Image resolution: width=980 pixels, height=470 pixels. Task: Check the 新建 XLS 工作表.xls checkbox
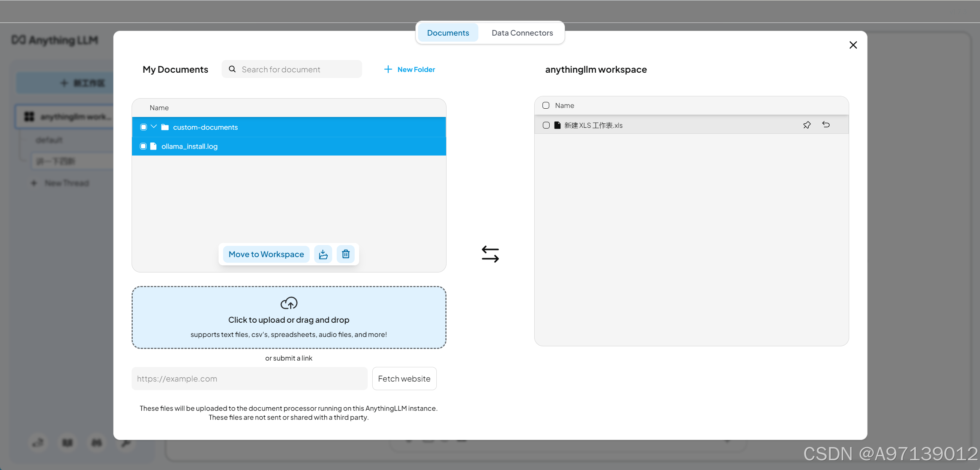[546, 125]
